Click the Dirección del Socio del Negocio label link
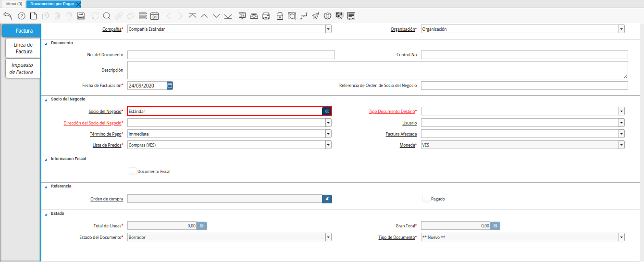Viewport: 644px width, 262px height. pos(92,123)
